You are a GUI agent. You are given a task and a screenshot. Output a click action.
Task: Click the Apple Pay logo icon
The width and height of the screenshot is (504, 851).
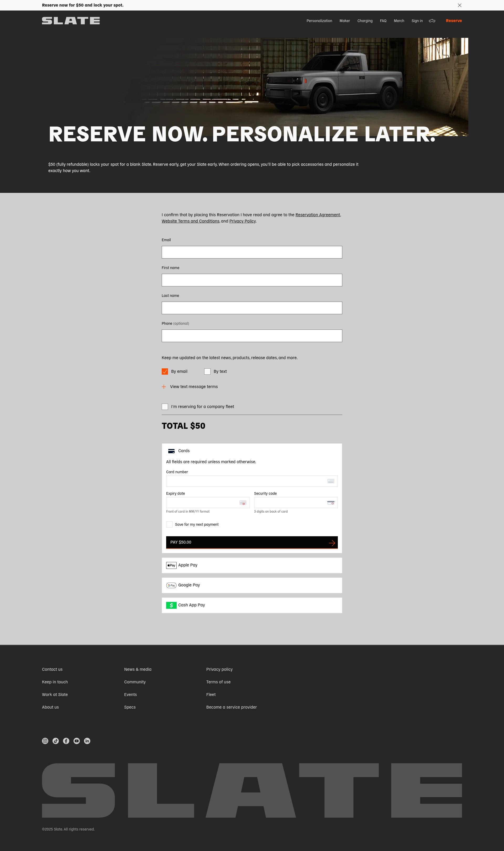171,565
